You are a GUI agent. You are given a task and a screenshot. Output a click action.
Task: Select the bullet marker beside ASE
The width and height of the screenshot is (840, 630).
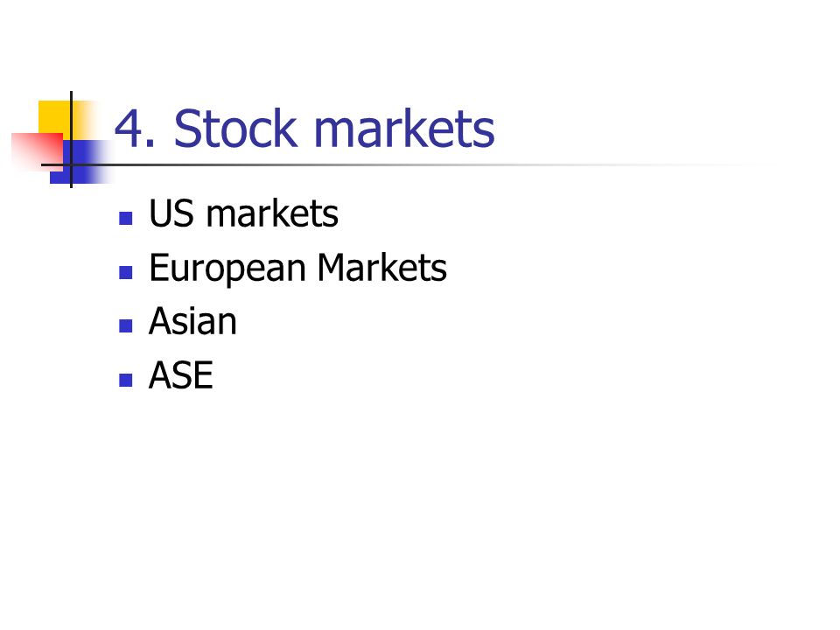coord(125,380)
